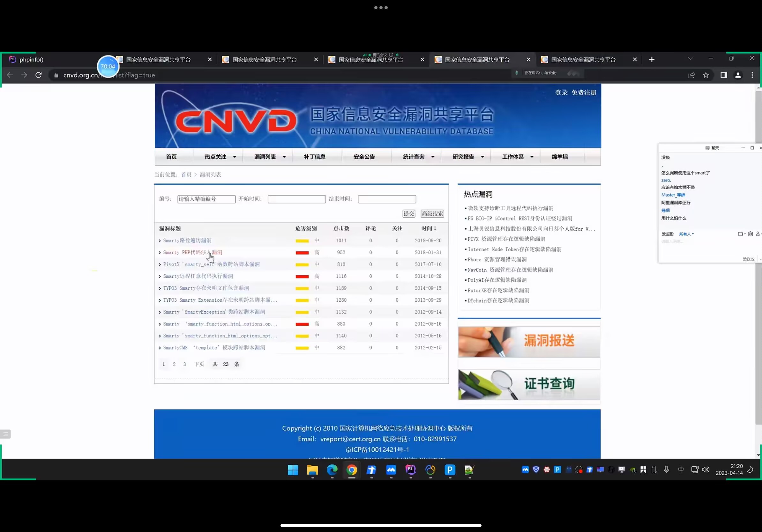Click the 证书查询 banner
Screen dimensions: 762x532
[529, 384]
